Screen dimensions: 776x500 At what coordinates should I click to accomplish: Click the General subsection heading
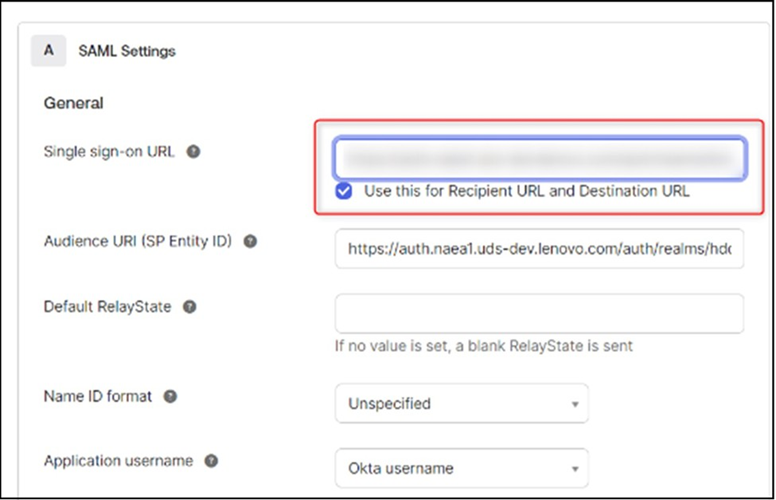coord(74,103)
